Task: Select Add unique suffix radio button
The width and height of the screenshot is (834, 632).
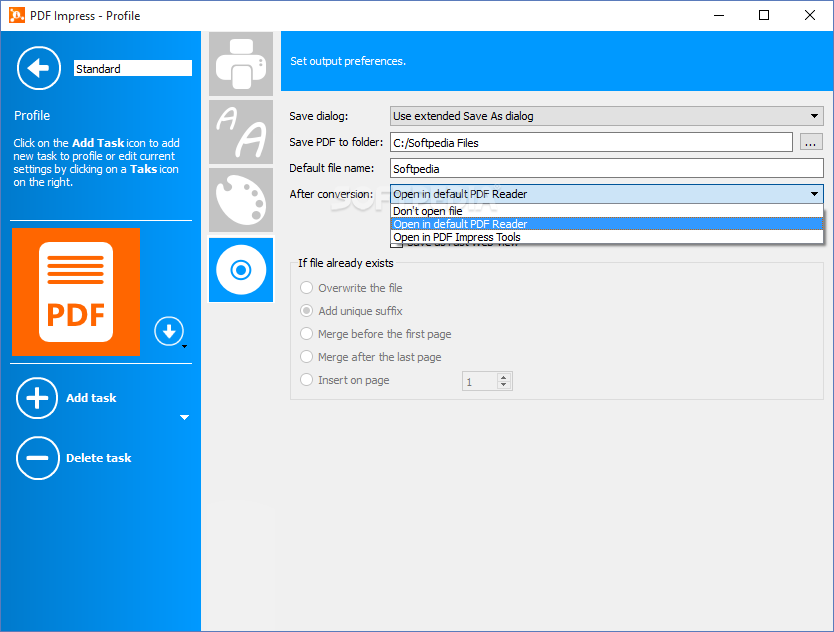Action: pyautogui.click(x=306, y=311)
